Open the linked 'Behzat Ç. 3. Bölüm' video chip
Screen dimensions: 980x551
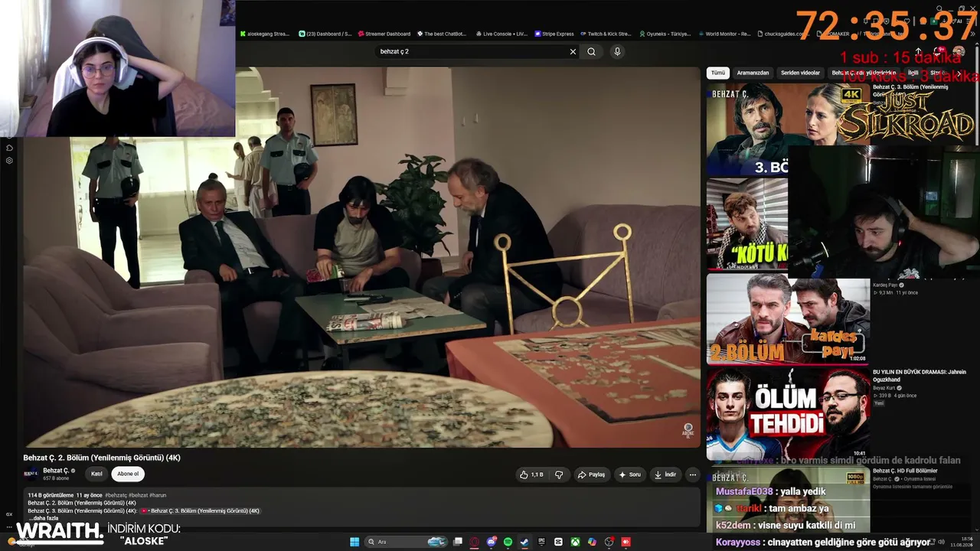(x=201, y=510)
